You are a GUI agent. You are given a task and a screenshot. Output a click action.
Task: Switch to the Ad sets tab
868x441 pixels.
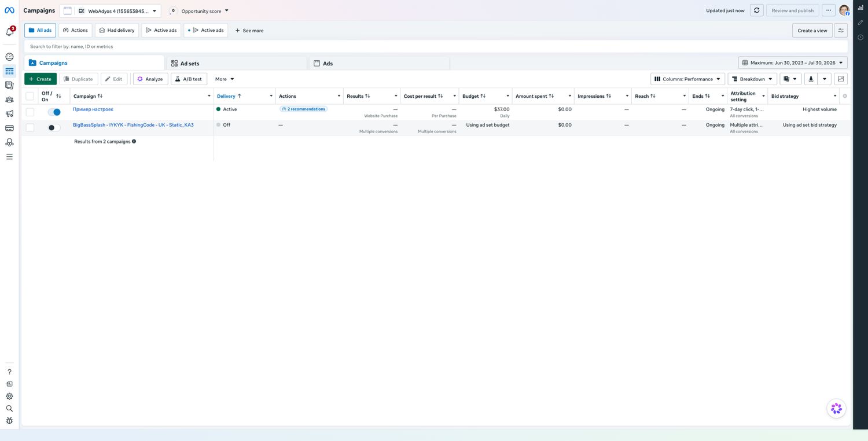(236, 63)
